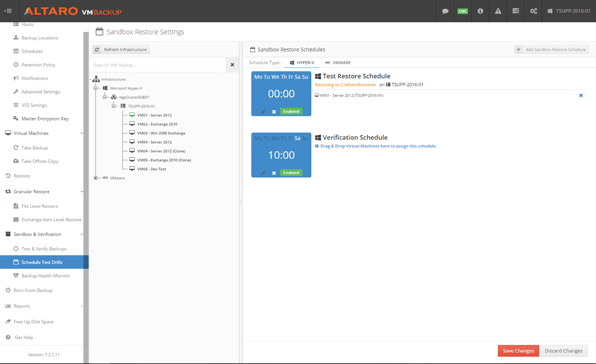The height and width of the screenshot is (364, 596).
Task: Toggle Enabled badge on Verification Schedule
Action: (291, 173)
